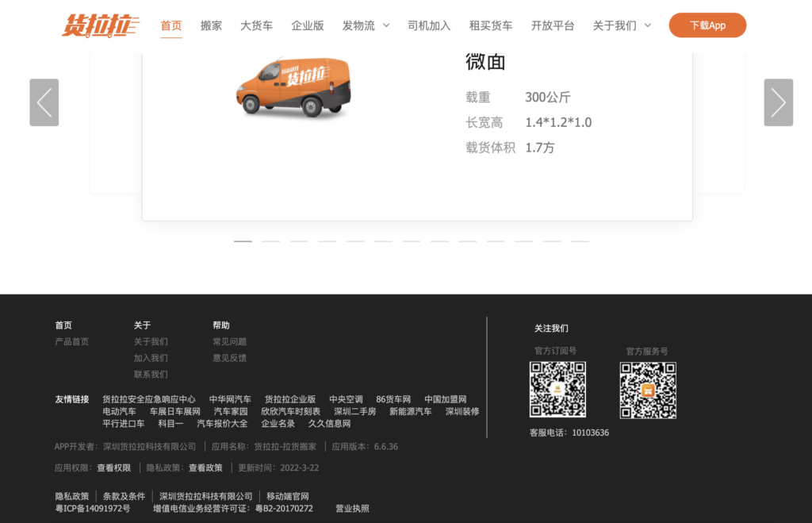The width and height of the screenshot is (812, 523).
Task: Click the 客服电话 10103636 text
Action: pos(569,433)
